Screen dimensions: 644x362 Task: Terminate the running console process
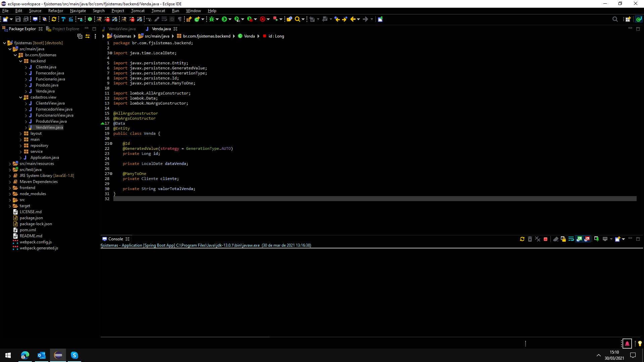546,239
